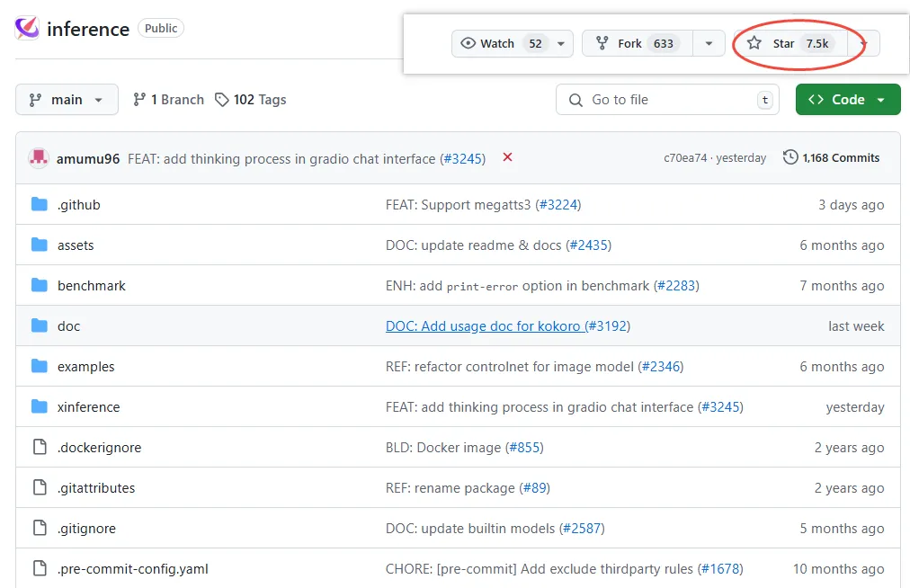This screenshot has height=588, width=910.
Task: Click the code brackets icon on Code button
Action: (816, 99)
